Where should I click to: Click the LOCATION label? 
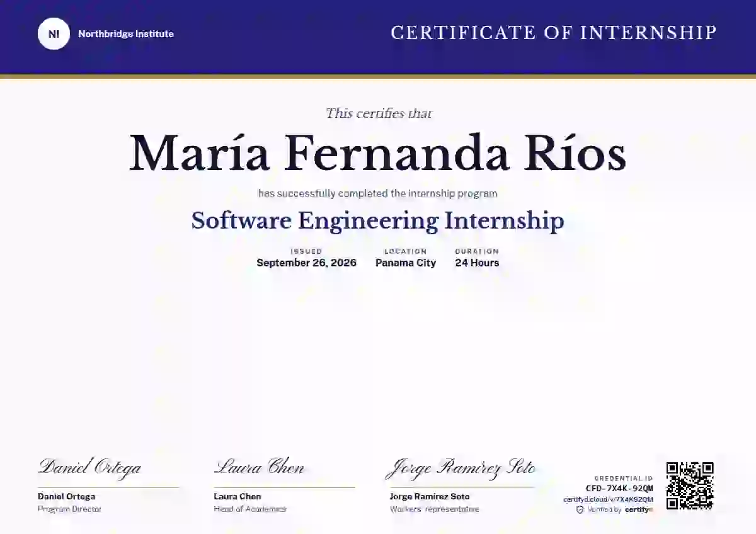(x=406, y=251)
